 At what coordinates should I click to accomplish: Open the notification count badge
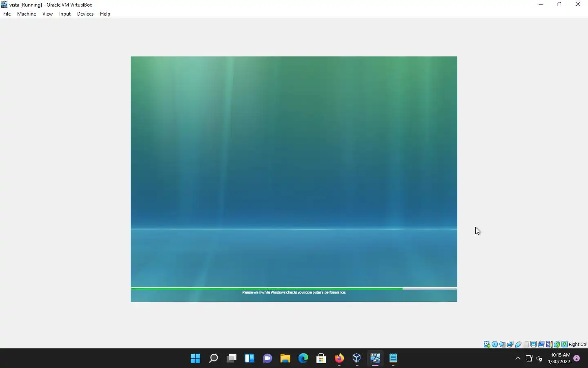coord(577,358)
